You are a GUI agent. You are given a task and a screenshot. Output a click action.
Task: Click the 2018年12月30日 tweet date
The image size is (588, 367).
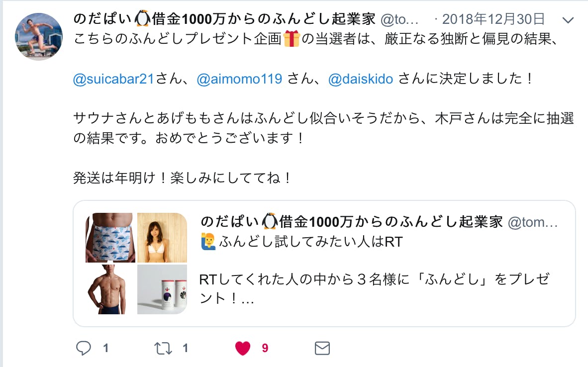[x=493, y=19]
